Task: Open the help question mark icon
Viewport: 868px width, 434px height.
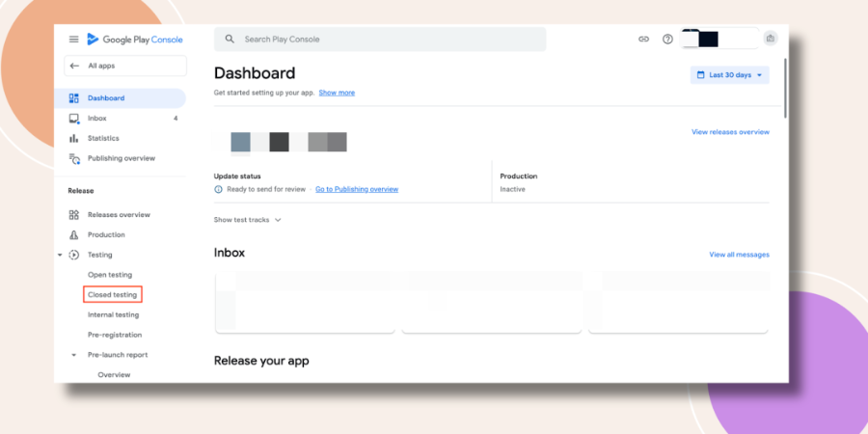Action: pos(667,40)
